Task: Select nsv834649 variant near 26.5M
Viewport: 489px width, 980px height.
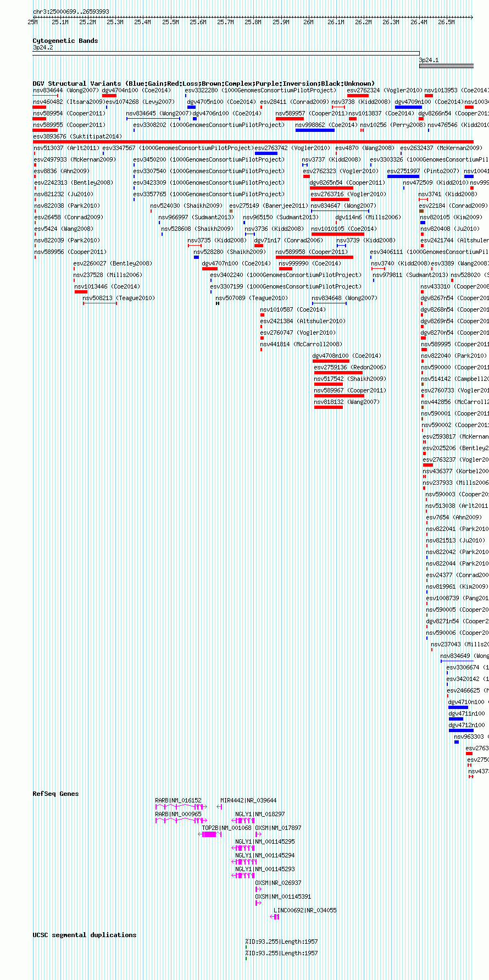Action: click(x=457, y=661)
